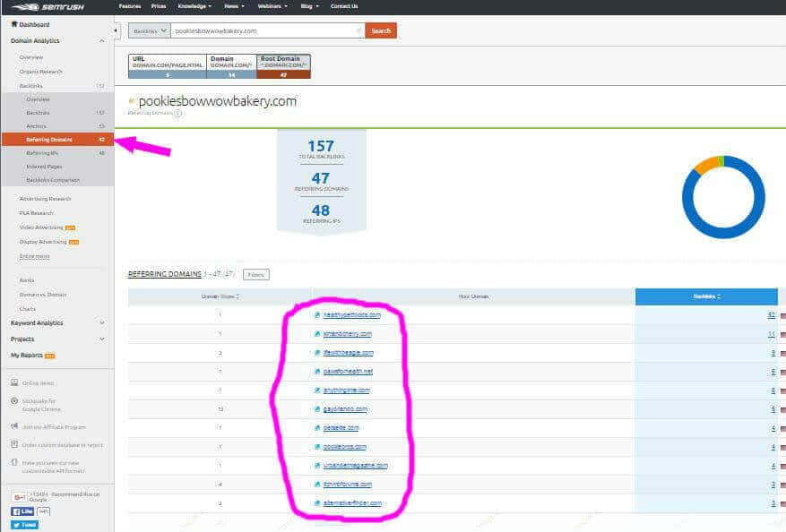The image size is (786, 532).
Task: Open Advertising Research in sidebar
Action: pyautogui.click(x=45, y=199)
